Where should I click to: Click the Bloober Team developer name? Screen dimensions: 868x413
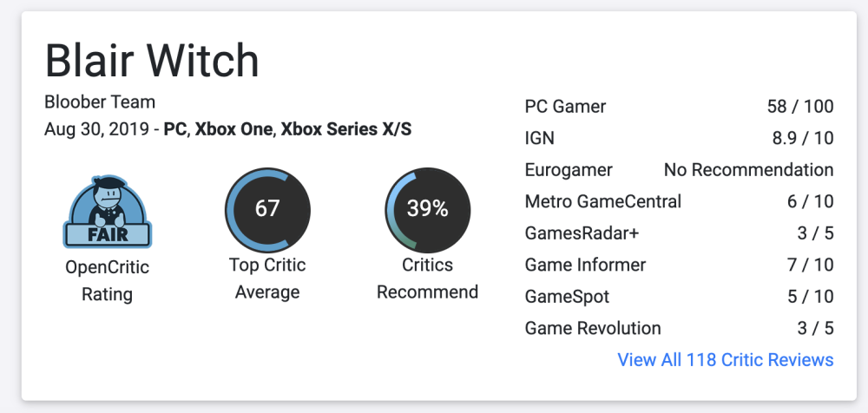click(100, 102)
